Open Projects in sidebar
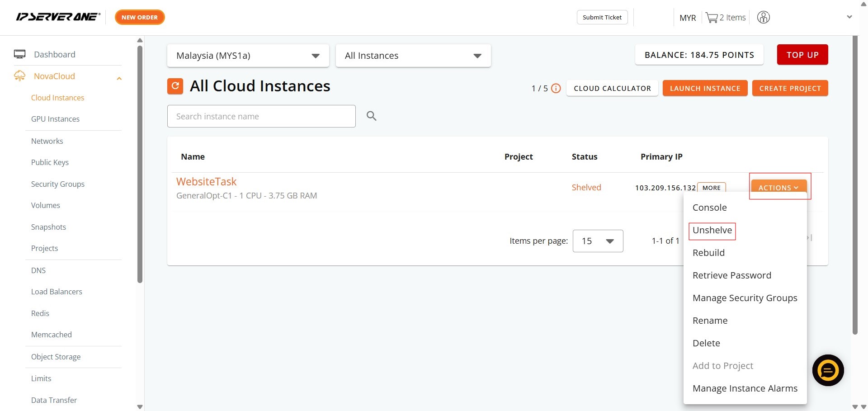This screenshot has height=411, width=868. pos(44,248)
